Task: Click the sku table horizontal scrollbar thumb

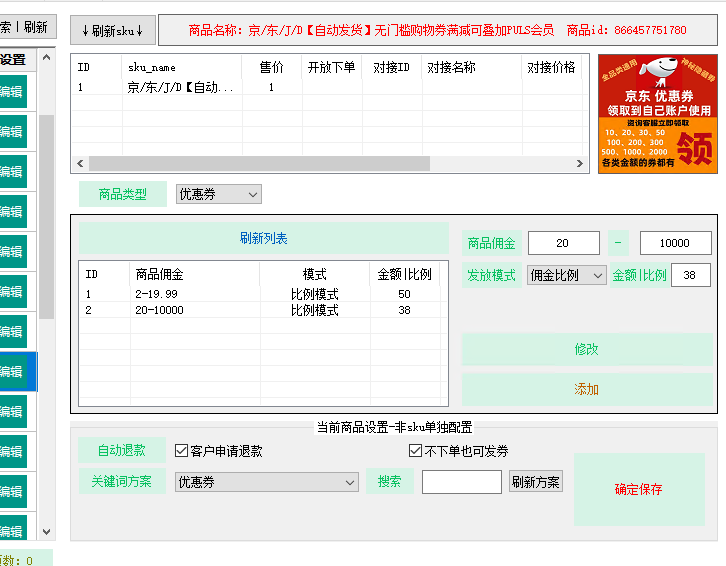Action: (259, 164)
